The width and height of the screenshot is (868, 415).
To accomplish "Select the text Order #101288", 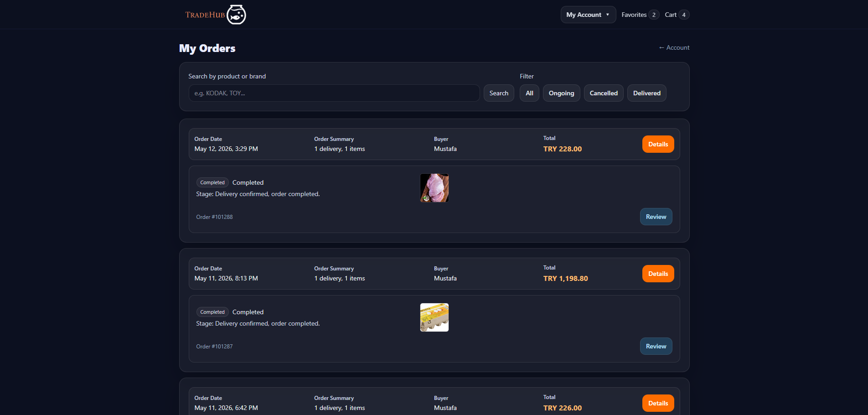I will click(x=214, y=217).
